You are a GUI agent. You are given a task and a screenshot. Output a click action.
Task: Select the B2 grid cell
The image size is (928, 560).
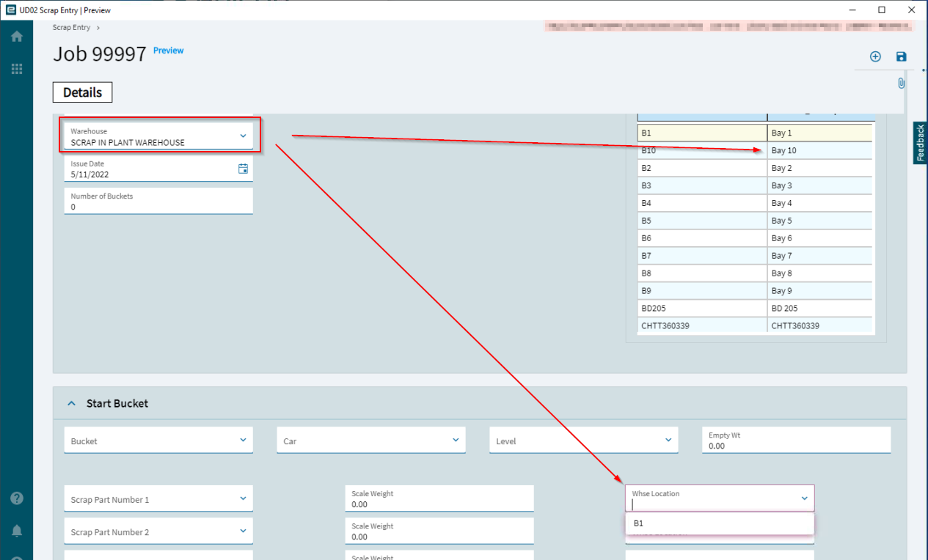pos(702,168)
